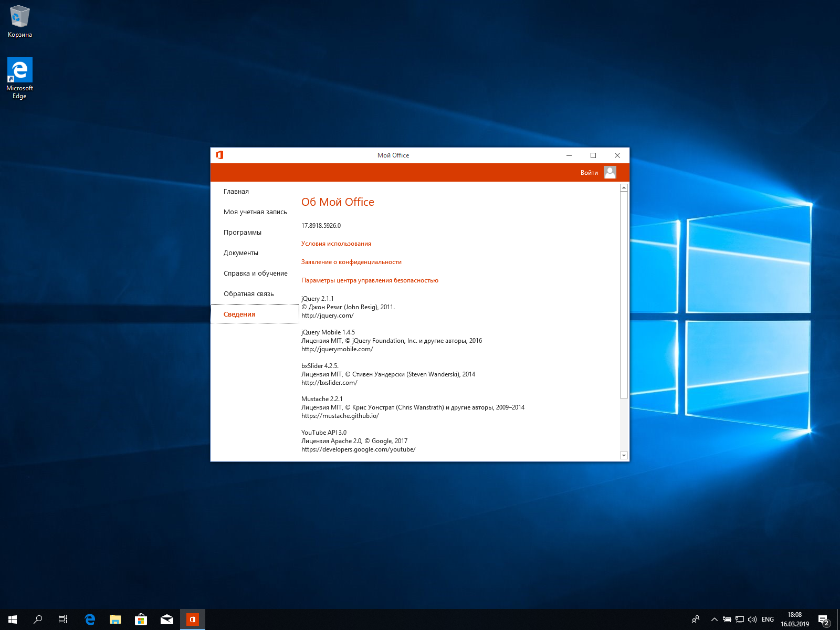This screenshot has width=840, height=630.
Task: Click the user avatar next to Войти
Action: click(609, 172)
